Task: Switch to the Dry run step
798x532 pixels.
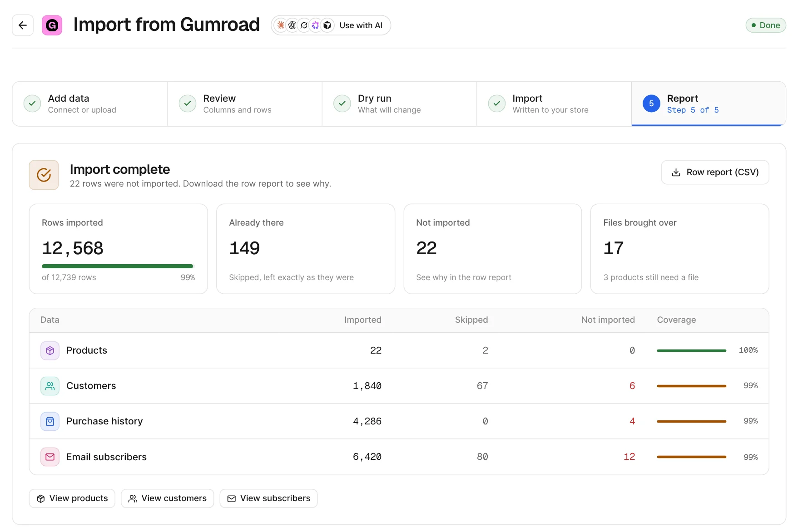Action: click(x=399, y=104)
